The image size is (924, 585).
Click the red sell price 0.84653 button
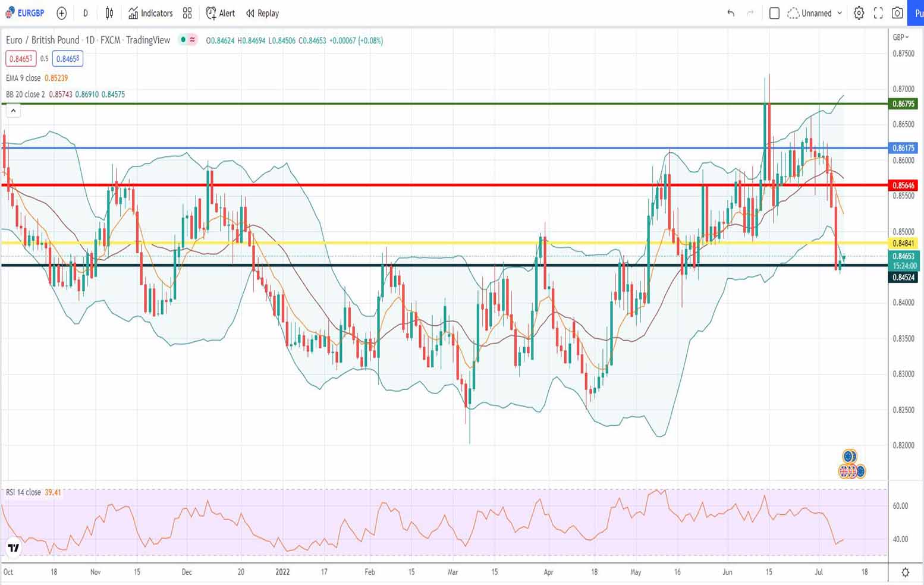tap(21, 59)
